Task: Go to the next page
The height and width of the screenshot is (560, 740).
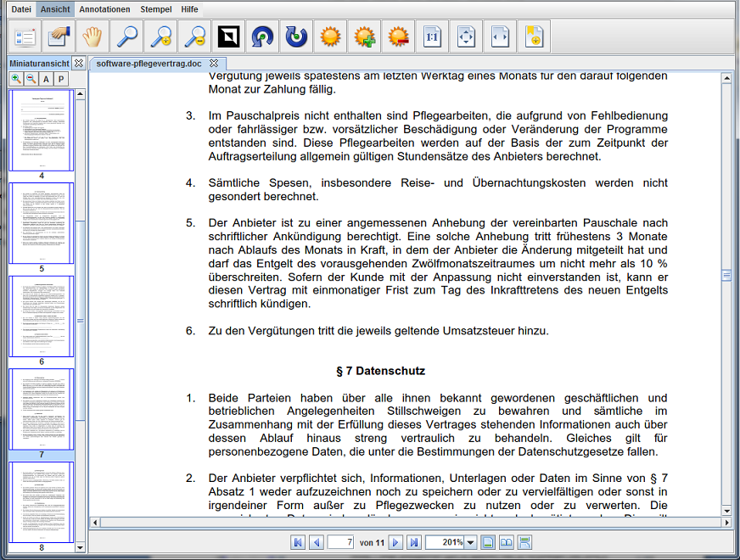Action: [x=395, y=542]
